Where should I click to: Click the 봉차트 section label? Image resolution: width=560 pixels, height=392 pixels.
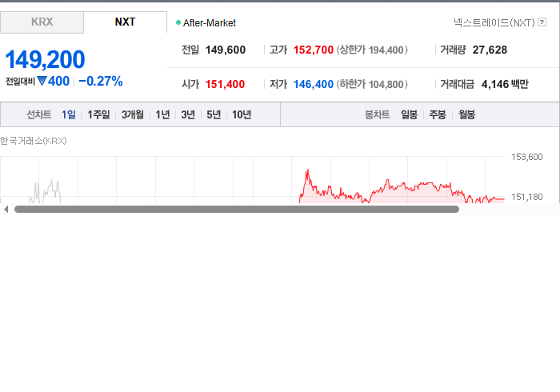point(377,114)
